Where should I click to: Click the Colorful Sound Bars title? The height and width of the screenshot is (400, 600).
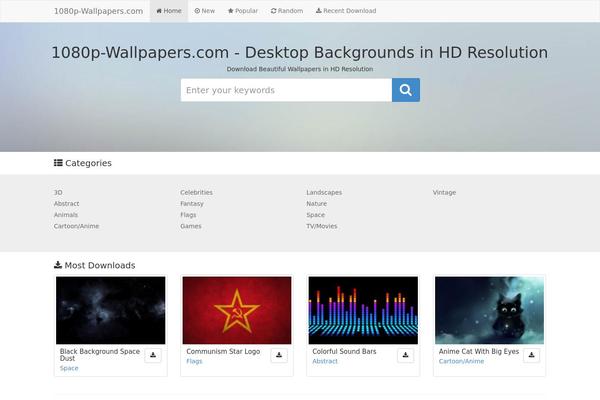344,351
